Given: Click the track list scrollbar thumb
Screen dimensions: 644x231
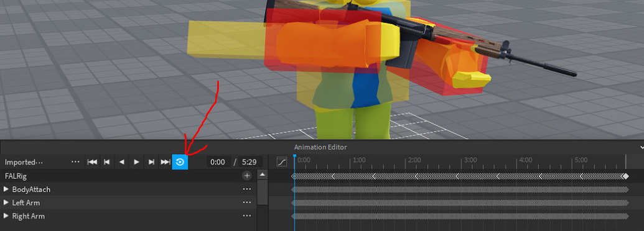Looking at the screenshot, I should click(x=263, y=192).
